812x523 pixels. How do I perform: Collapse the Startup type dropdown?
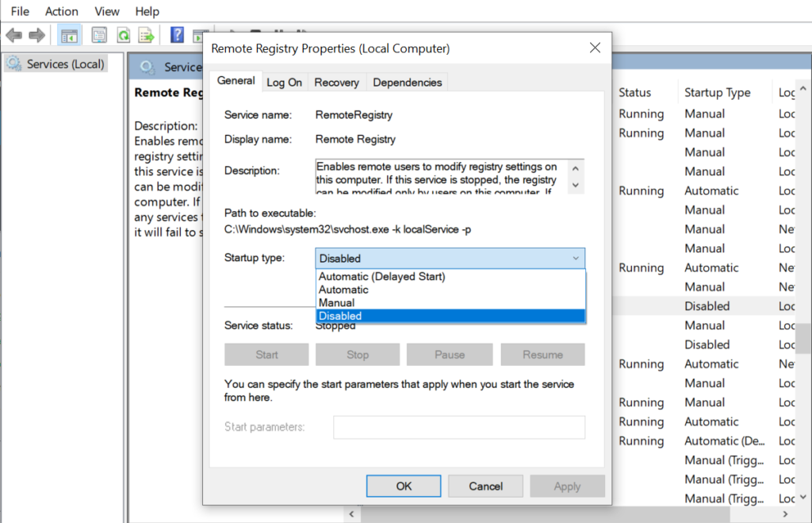(576, 258)
